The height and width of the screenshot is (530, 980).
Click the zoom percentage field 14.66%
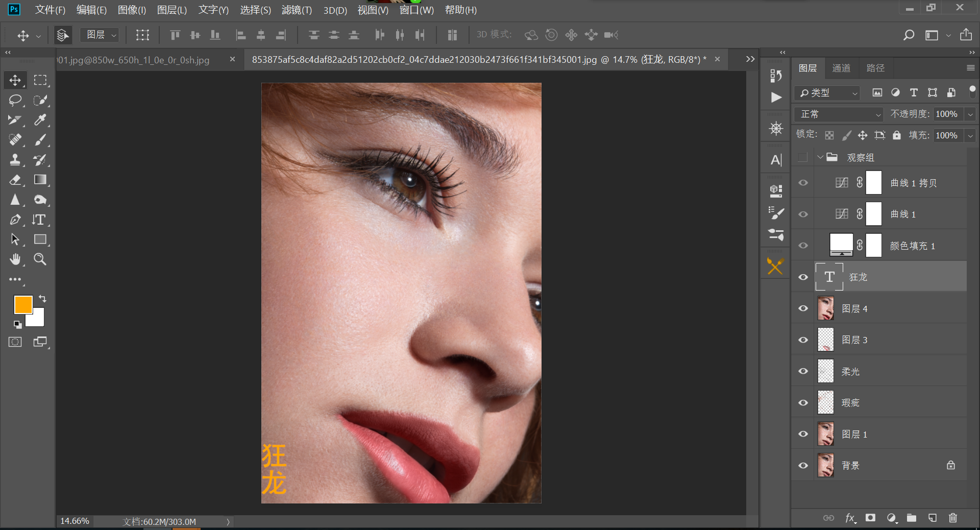pyautogui.click(x=75, y=521)
